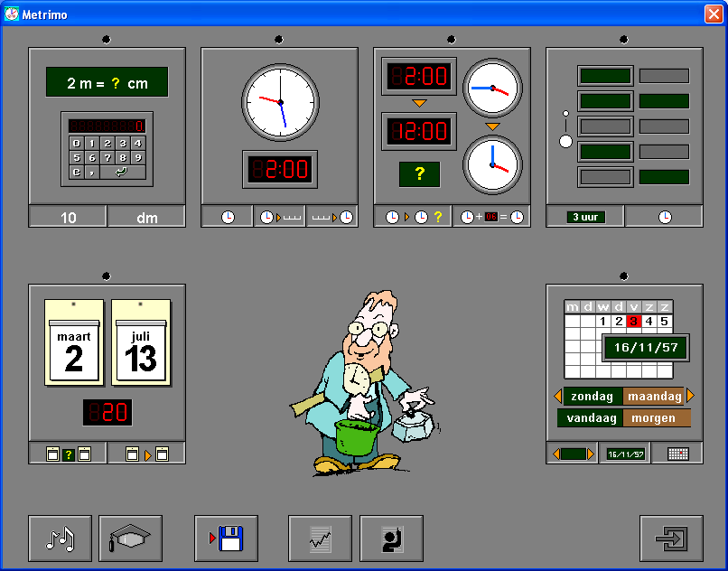Select the single clock tab under the analog clock

coord(228,217)
